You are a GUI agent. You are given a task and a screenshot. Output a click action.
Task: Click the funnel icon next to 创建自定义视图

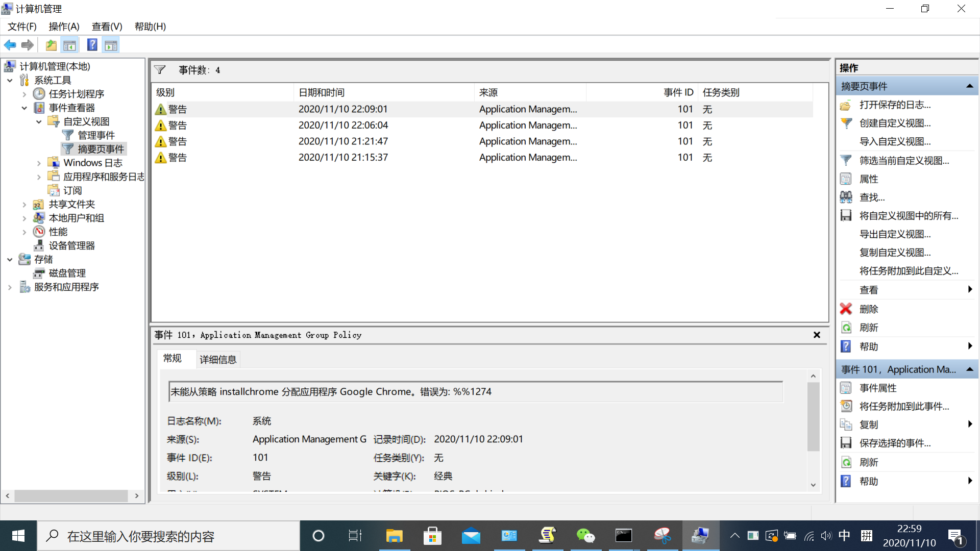846,123
